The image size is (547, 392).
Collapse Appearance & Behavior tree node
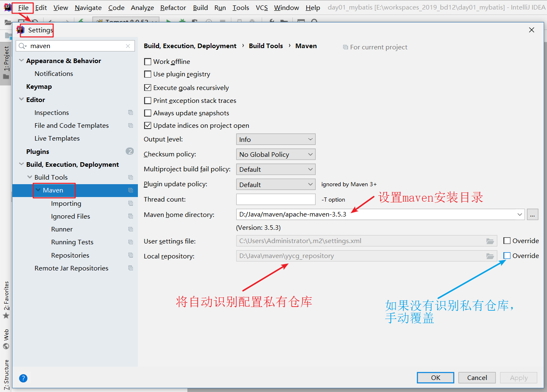[x=21, y=61]
